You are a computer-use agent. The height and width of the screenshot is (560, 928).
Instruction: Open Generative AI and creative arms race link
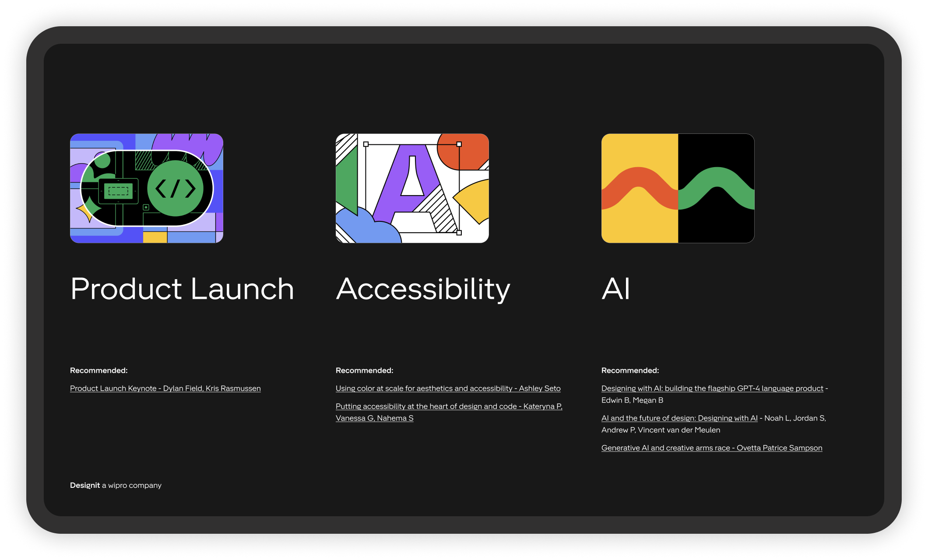point(711,448)
